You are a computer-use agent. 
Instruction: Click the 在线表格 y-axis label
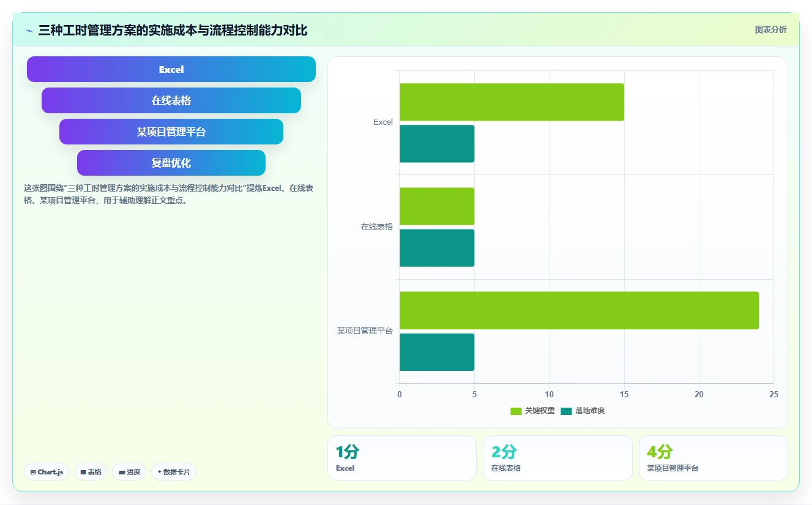pos(377,226)
